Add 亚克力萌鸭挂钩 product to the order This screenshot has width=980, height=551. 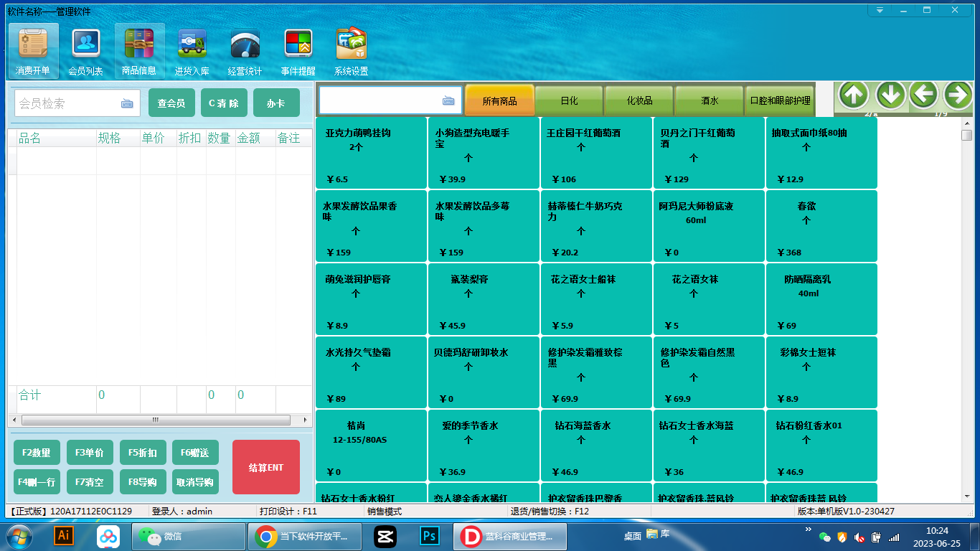pyautogui.click(x=371, y=154)
